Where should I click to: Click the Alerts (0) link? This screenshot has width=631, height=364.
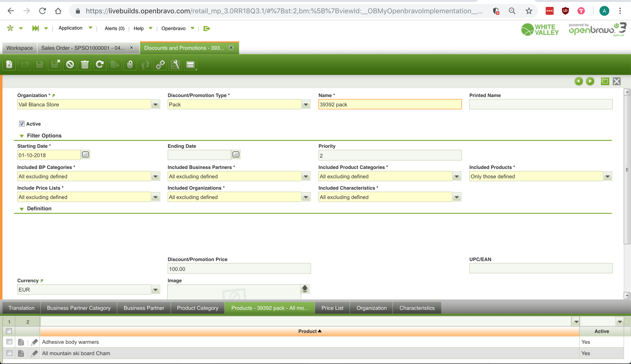tap(114, 28)
